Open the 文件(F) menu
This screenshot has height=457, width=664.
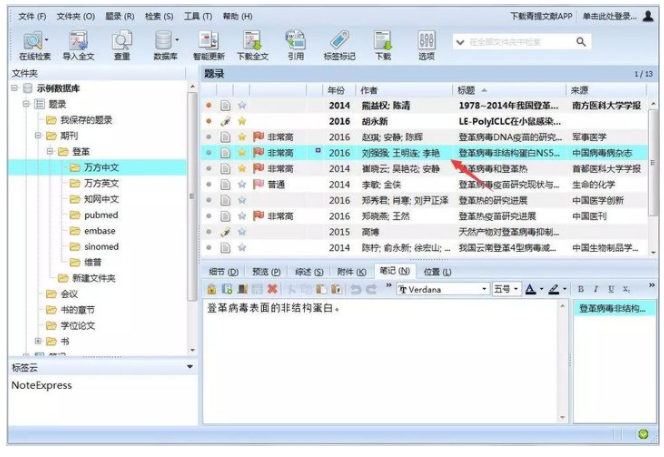coord(33,16)
